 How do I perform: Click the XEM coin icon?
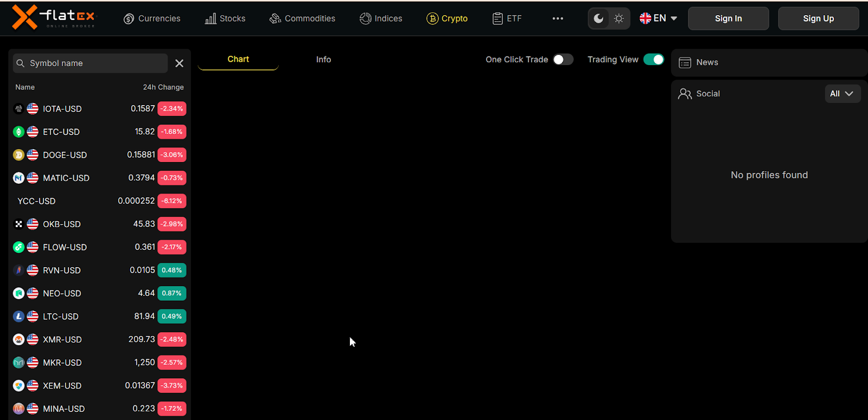point(18,386)
